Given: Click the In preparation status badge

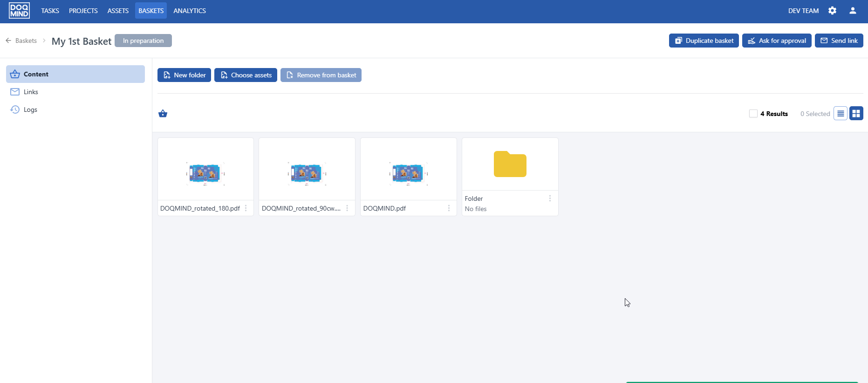Looking at the screenshot, I should 143,41.
